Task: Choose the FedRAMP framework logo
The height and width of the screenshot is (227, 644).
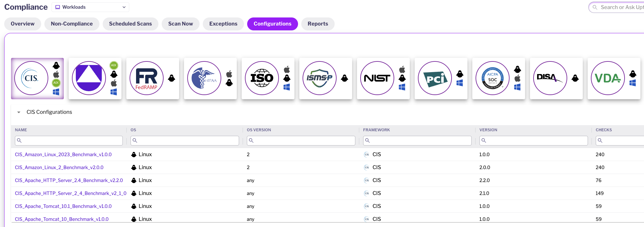Action: coord(147,78)
